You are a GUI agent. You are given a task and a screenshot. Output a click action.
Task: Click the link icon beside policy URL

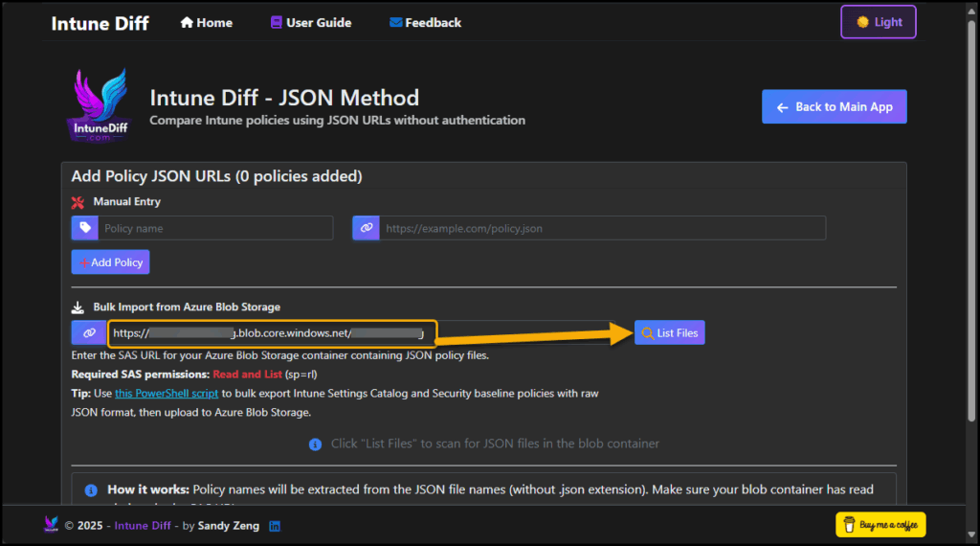(367, 228)
